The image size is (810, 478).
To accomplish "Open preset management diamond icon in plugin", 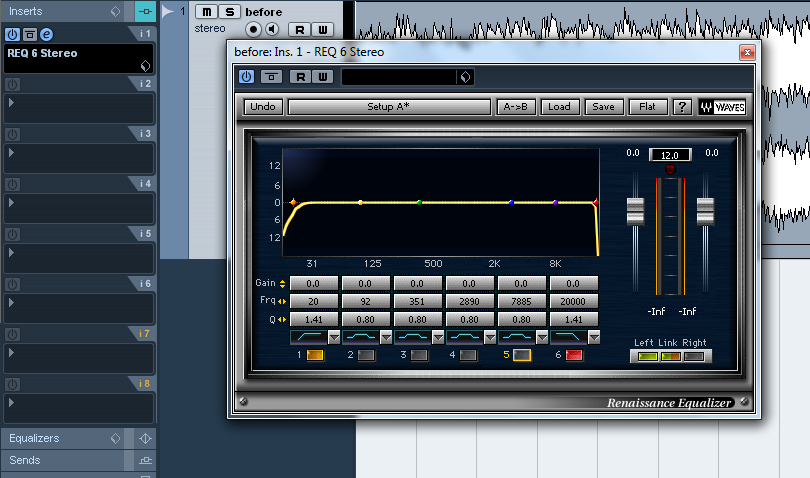I will [x=465, y=77].
